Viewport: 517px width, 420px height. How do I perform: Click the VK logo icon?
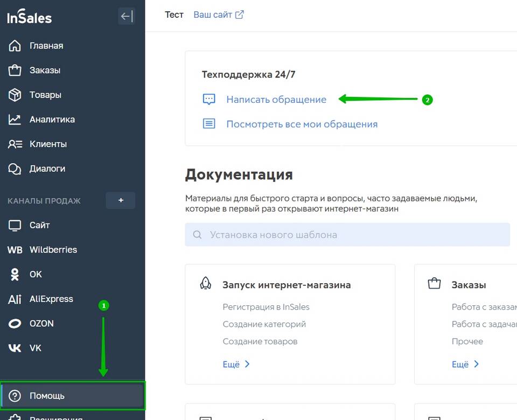point(15,348)
